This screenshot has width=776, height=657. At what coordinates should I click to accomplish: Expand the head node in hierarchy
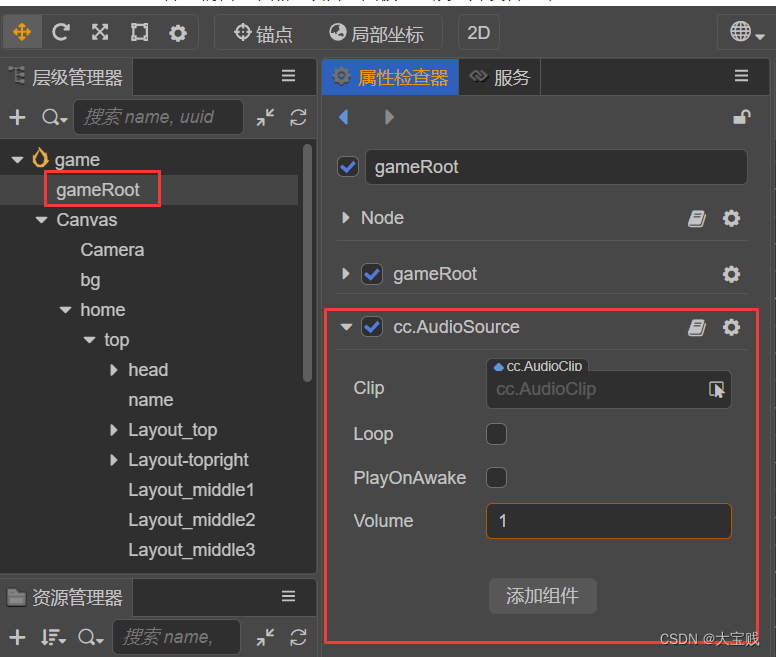point(114,370)
